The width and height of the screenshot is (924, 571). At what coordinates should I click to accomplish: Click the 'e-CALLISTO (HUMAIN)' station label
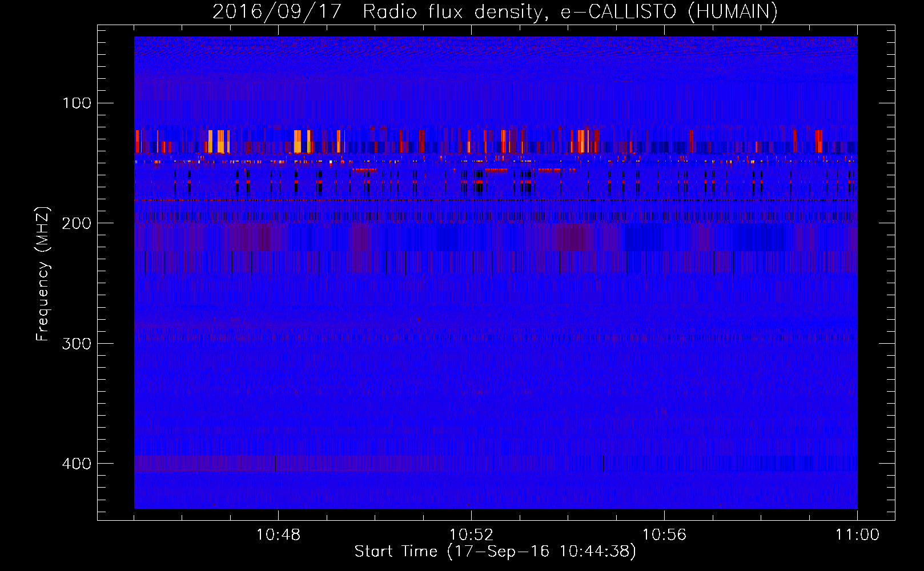[x=669, y=12]
